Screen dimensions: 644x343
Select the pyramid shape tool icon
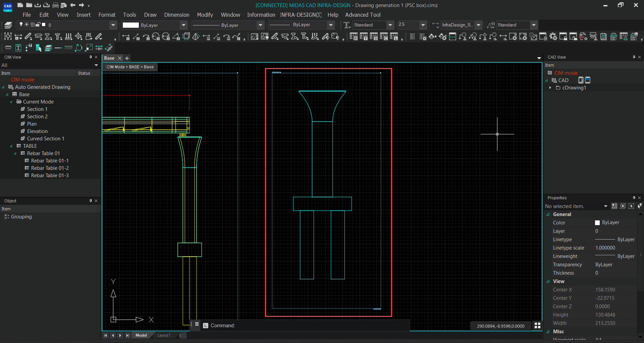196,37
